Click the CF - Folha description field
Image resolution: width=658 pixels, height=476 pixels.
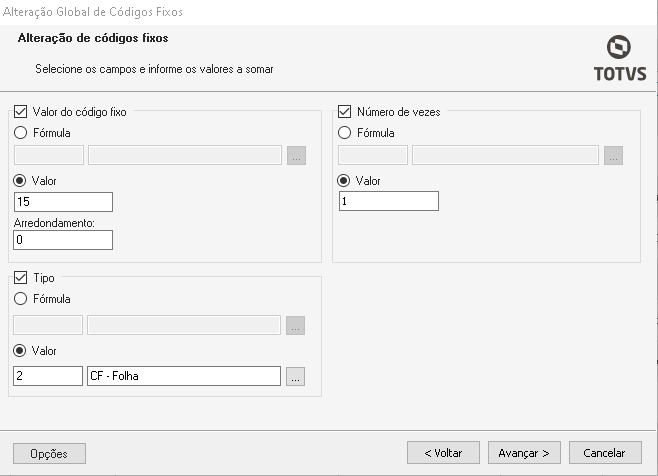[x=184, y=376]
